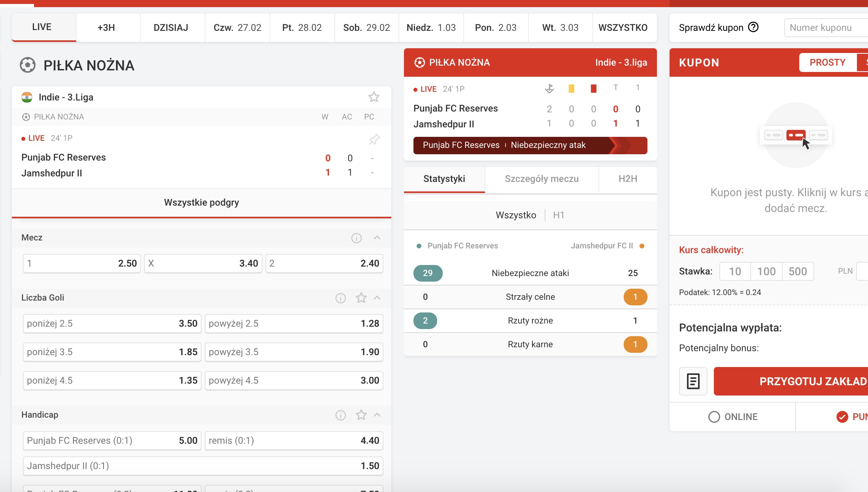Click the yellow card icon in scoreboard
Viewport: 868px width, 492px height.
[572, 89]
